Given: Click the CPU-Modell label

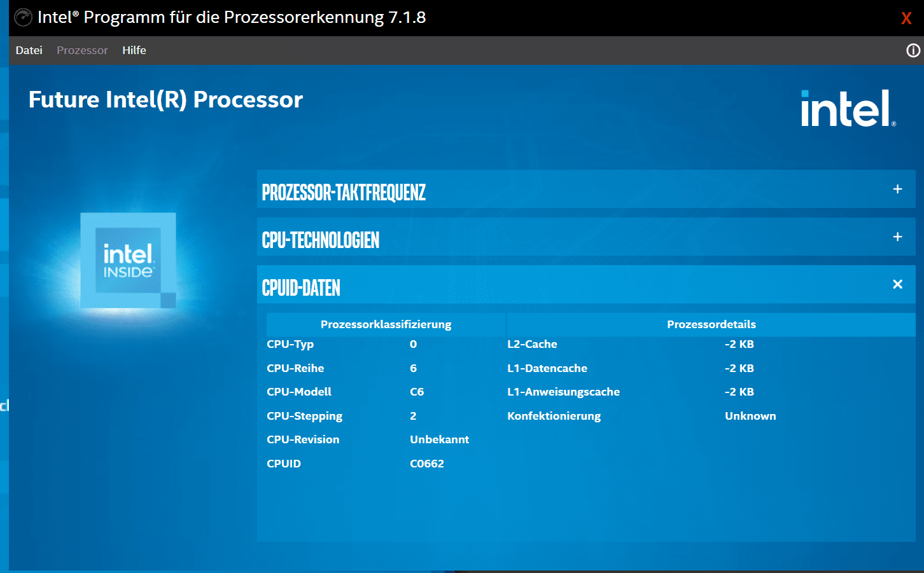Looking at the screenshot, I should 299,392.
